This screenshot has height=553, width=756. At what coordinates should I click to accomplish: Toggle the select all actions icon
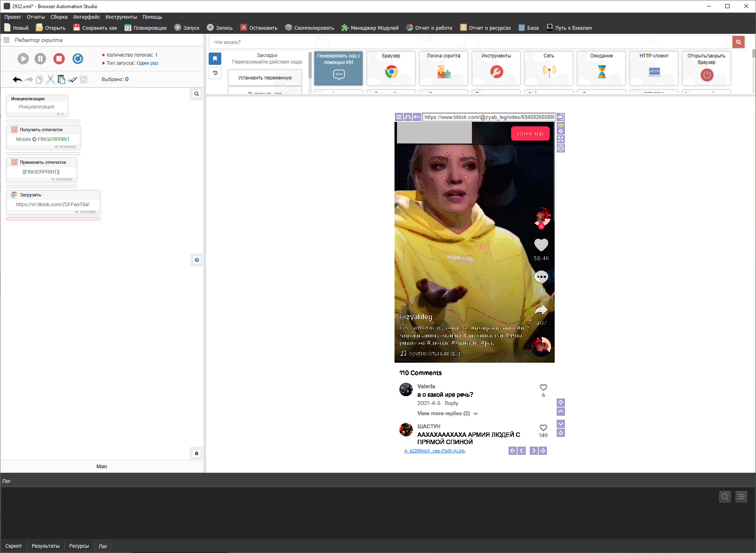[84, 79]
